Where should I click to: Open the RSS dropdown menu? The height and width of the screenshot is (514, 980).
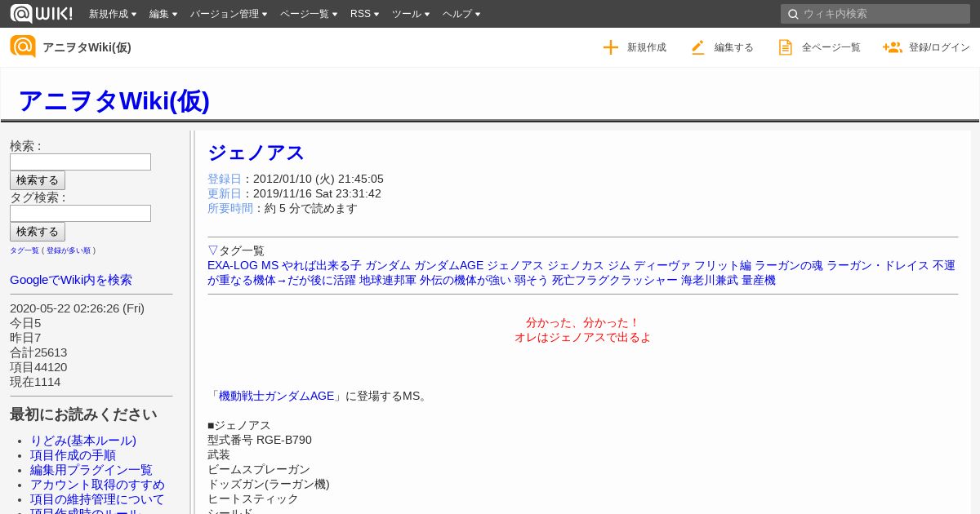365,14
